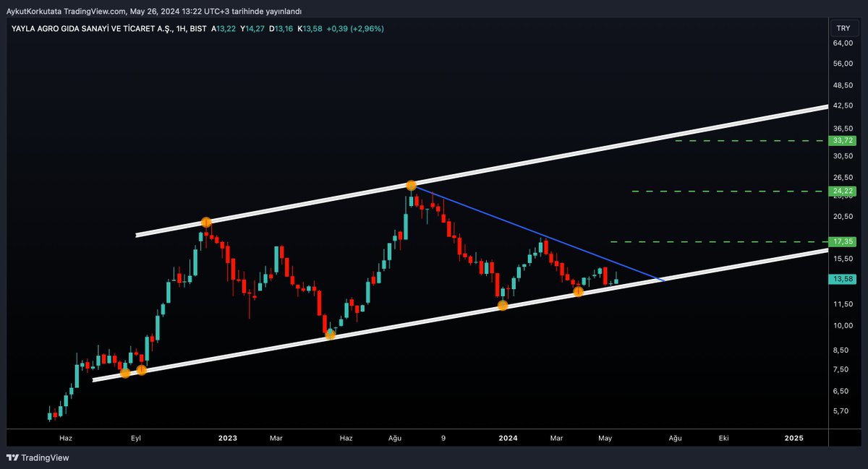868x469 pixels.
Task: Select the orange marker at the channel's highest peak
Action: (411, 186)
